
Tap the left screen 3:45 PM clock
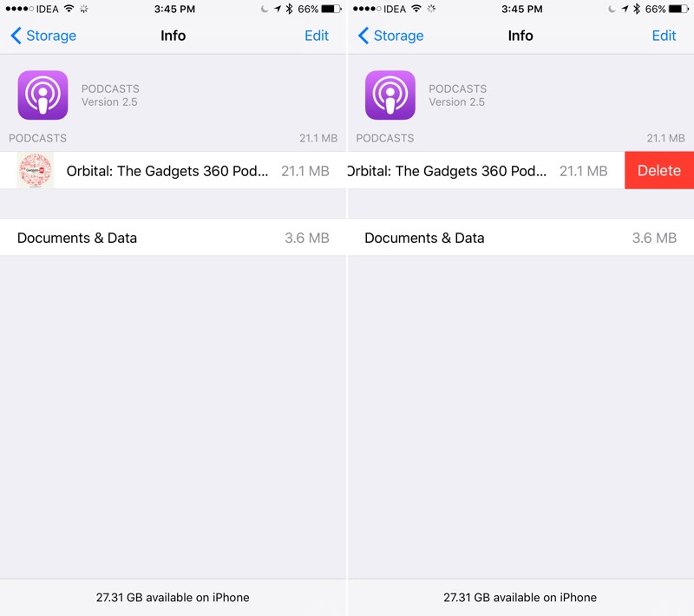pos(174,9)
